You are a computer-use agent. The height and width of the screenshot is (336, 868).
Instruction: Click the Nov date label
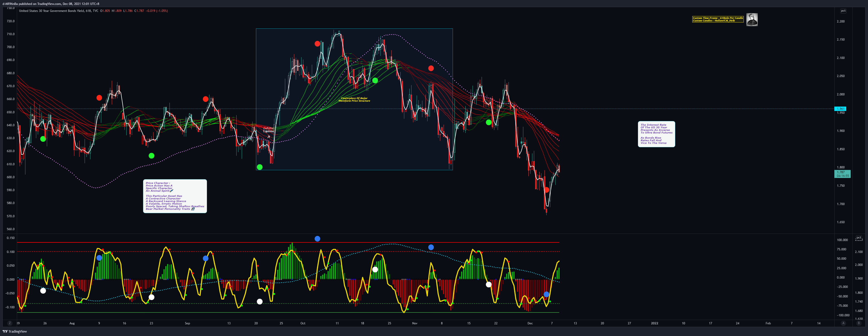(x=415, y=323)
